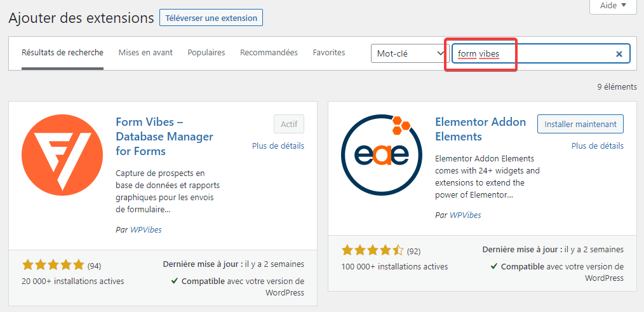Click the compatibility checkmark on Form Vibes card

coord(175,281)
